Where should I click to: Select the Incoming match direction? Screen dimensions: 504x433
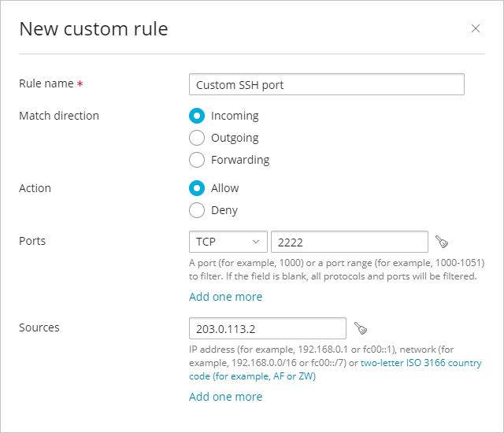(x=197, y=116)
